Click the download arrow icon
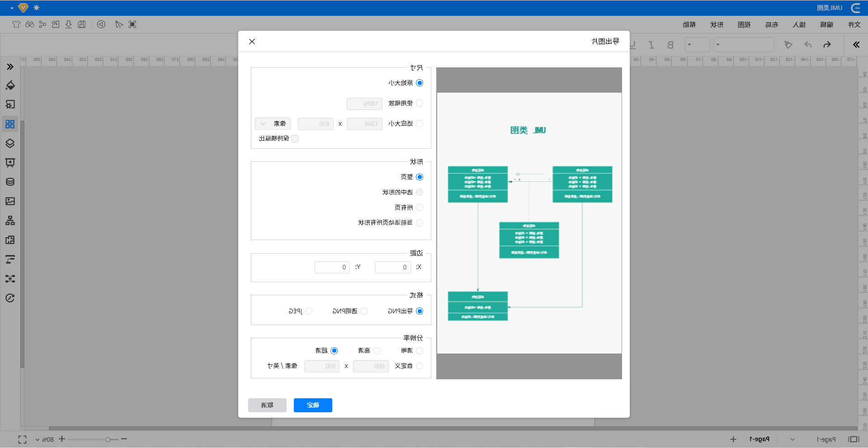 pyautogui.click(x=69, y=24)
